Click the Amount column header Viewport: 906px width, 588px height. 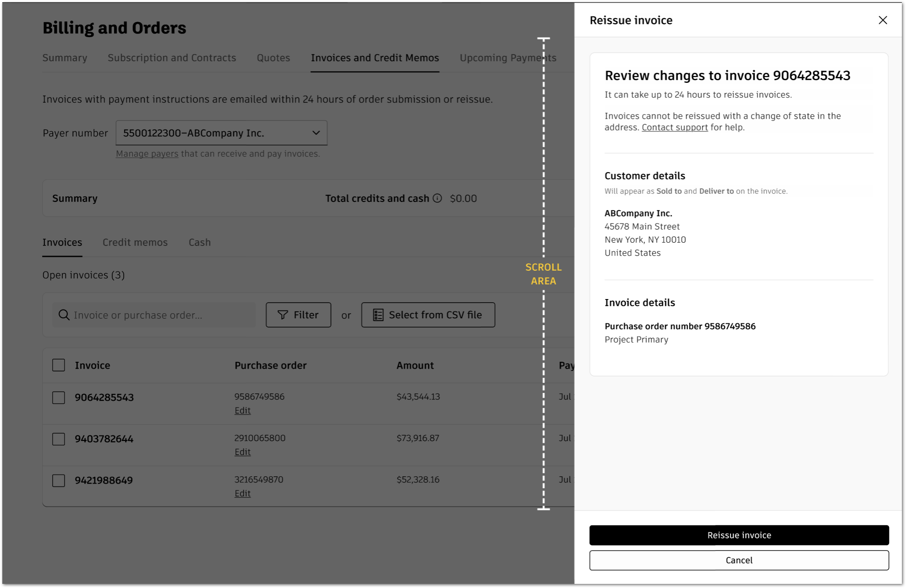coord(415,365)
